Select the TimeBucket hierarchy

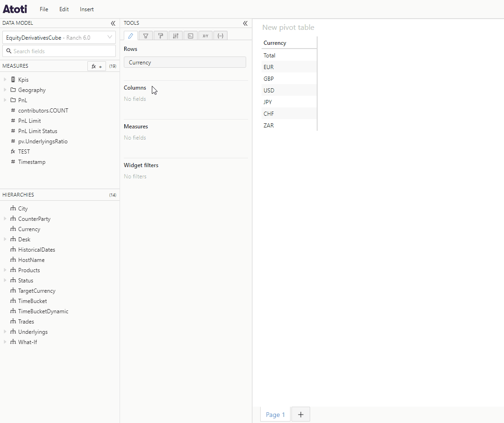coord(33,301)
